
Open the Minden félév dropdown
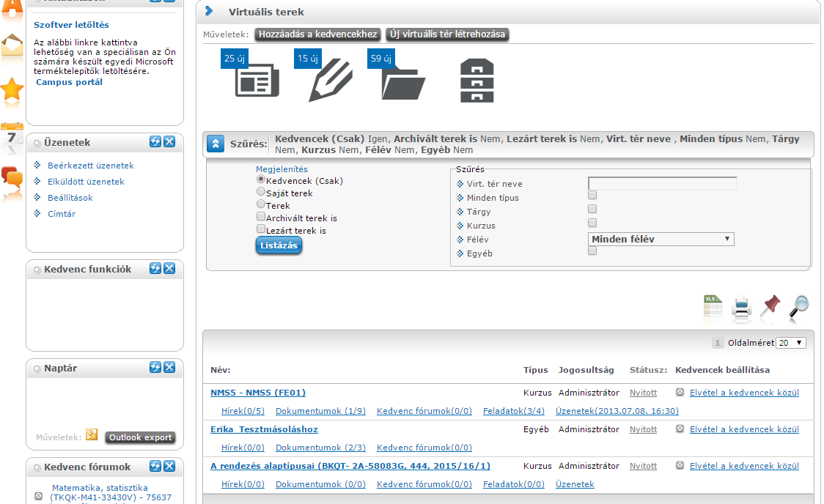661,240
